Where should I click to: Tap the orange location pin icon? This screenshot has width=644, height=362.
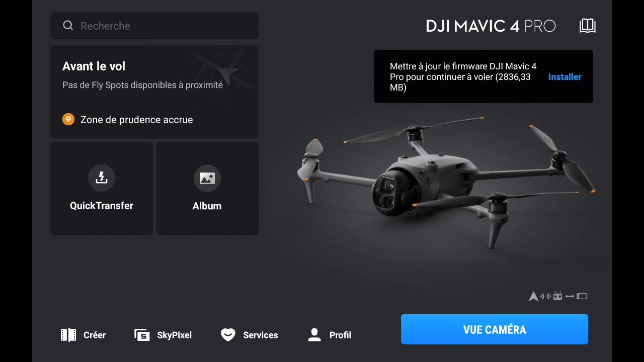[x=68, y=119]
